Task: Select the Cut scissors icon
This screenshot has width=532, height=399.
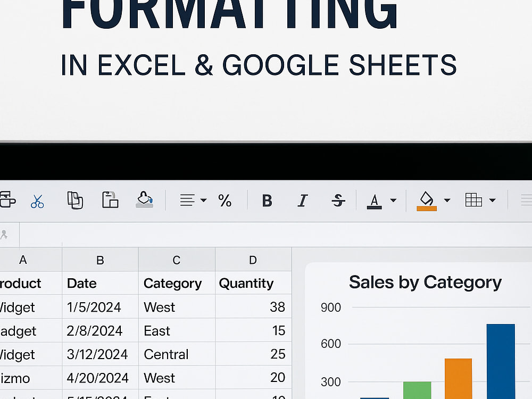Action: pyautogui.click(x=37, y=201)
